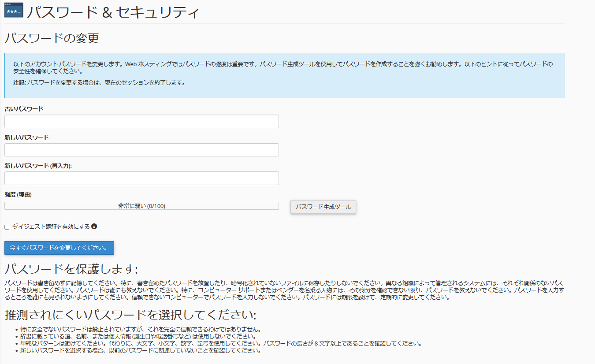595x364 pixels.
Task: Click the パスワードの変更 heading
Action: tap(52, 38)
